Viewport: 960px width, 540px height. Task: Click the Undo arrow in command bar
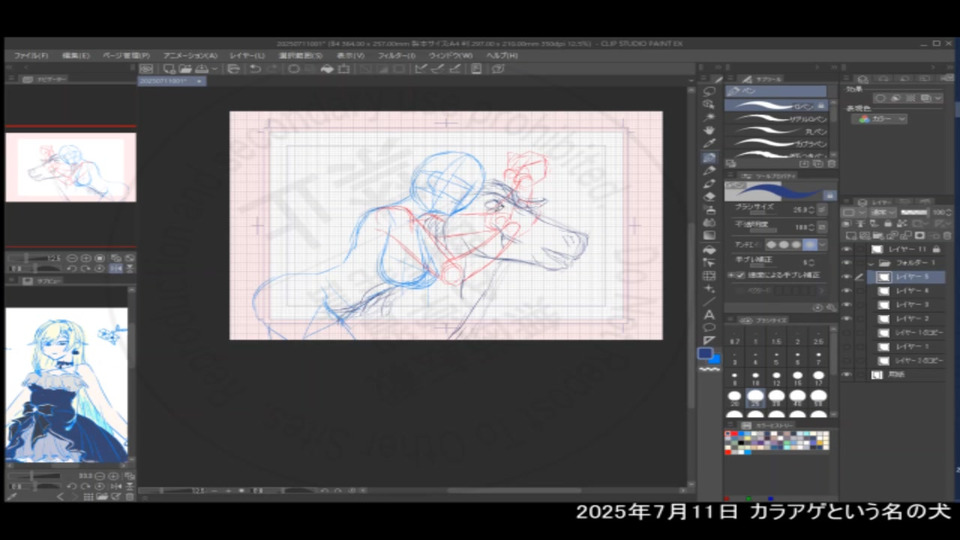255,69
